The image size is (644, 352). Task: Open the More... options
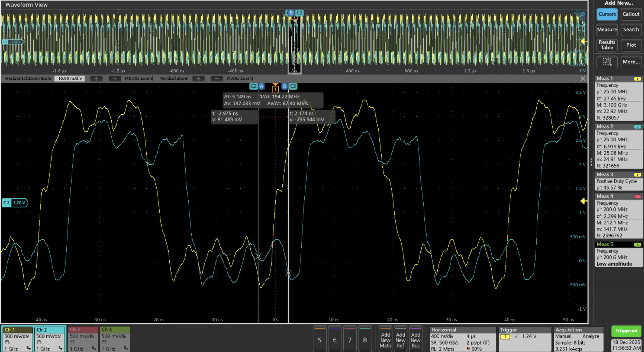pos(631,62)
